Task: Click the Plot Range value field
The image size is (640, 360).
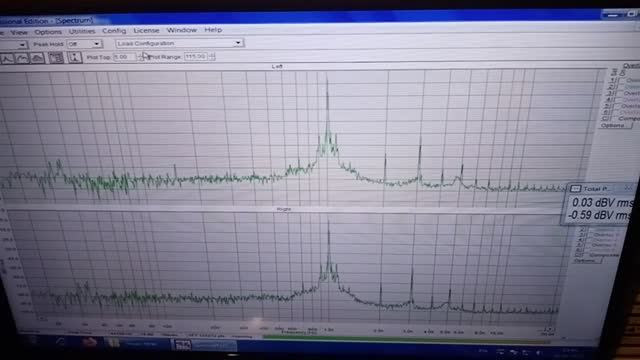Action: coord(196,56)
